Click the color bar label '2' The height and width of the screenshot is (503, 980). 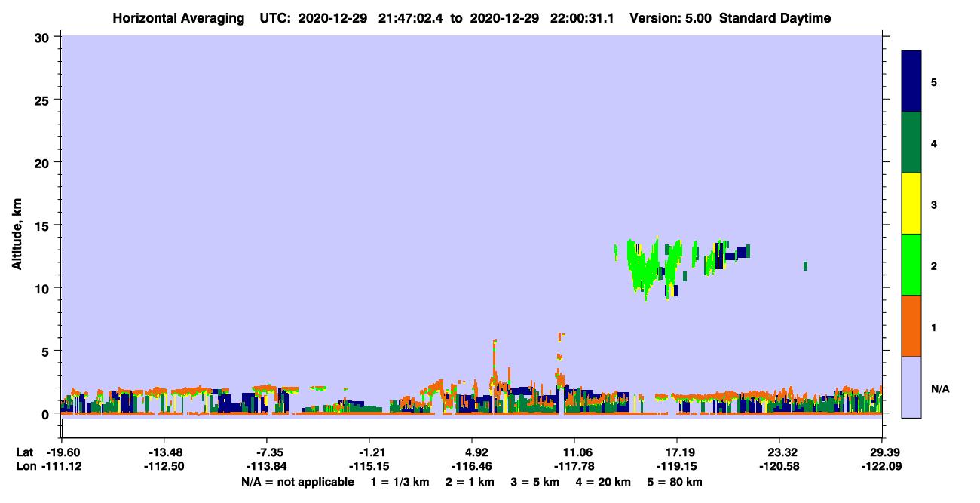click(x=934, y=266)
